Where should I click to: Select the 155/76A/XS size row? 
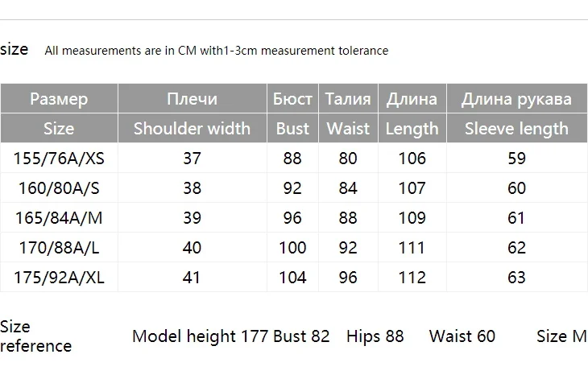(x=59, y=159)
